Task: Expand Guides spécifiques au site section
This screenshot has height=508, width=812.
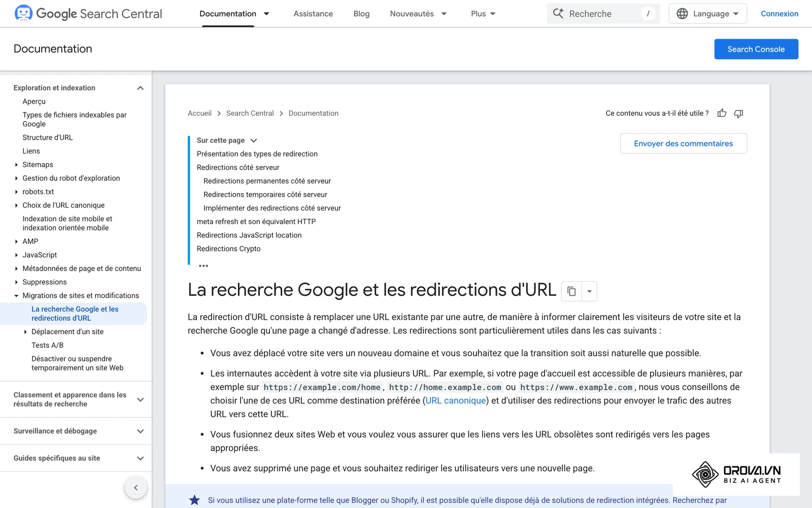Action: 141,458
